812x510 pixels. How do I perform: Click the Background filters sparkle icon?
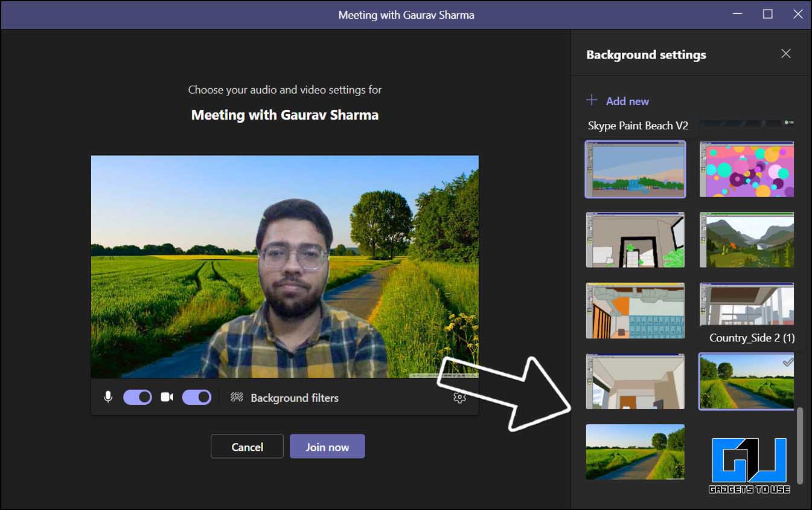point(236,398)
